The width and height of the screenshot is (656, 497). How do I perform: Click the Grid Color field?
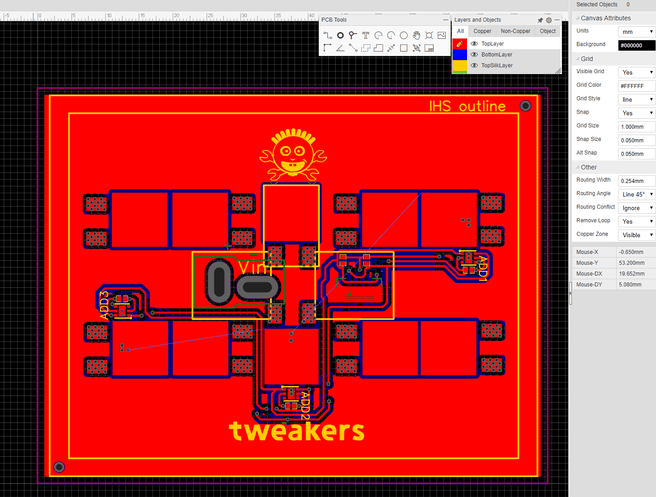[x=637, y=86]
